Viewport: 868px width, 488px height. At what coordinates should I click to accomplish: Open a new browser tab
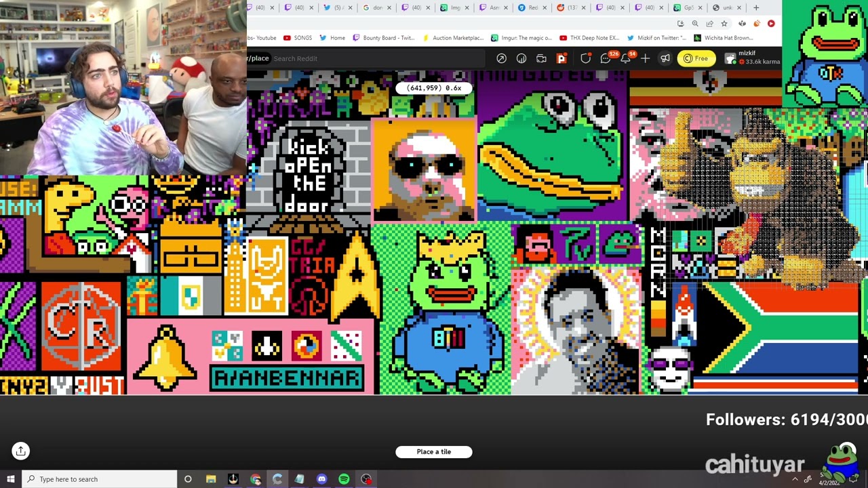pyautogui.click(x=756, y=7)
